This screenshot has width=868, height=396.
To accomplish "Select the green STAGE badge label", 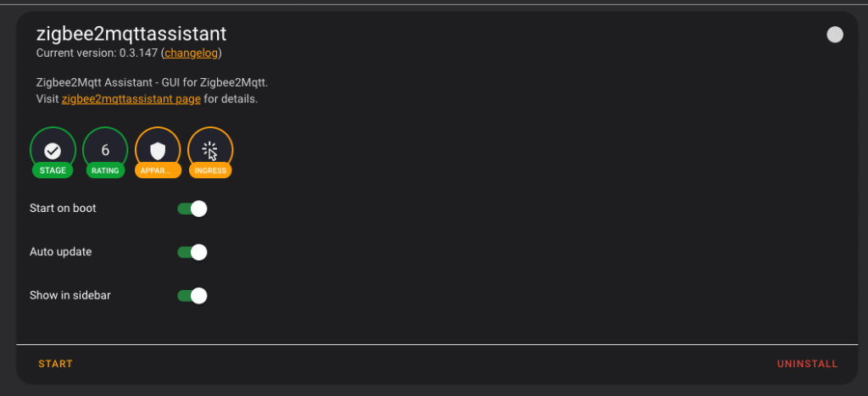I will [x=53, y=170].
